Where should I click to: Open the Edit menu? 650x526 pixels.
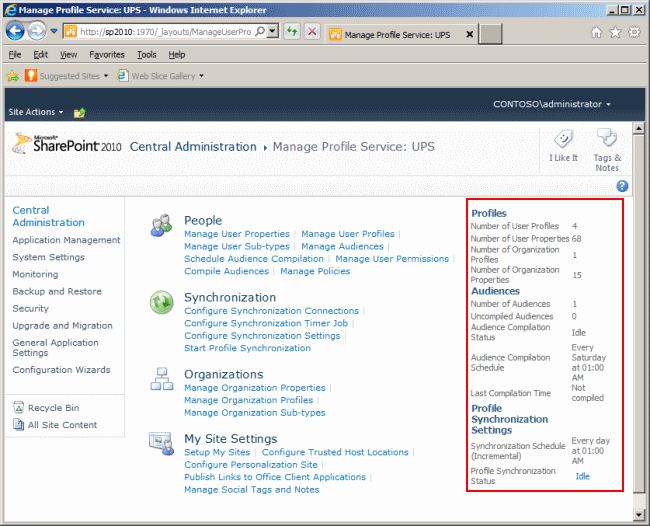tap(41, 55)
